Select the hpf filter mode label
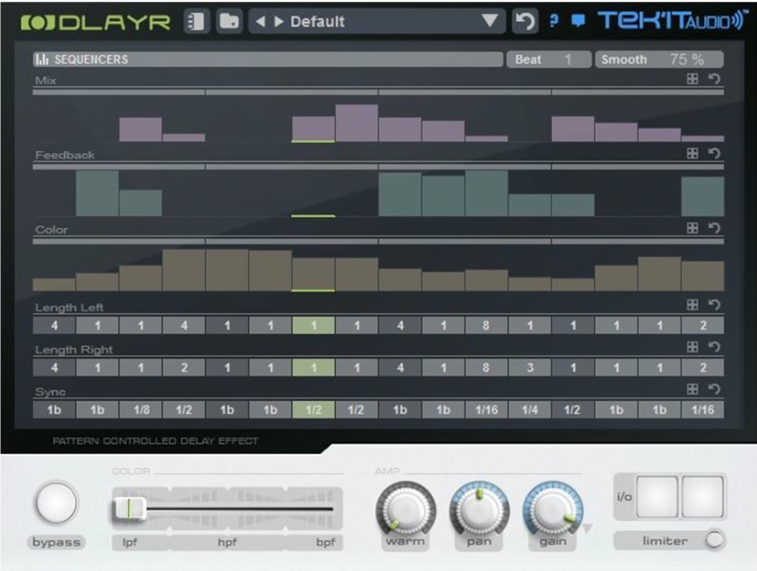The image size is (757, 571). 227,542
